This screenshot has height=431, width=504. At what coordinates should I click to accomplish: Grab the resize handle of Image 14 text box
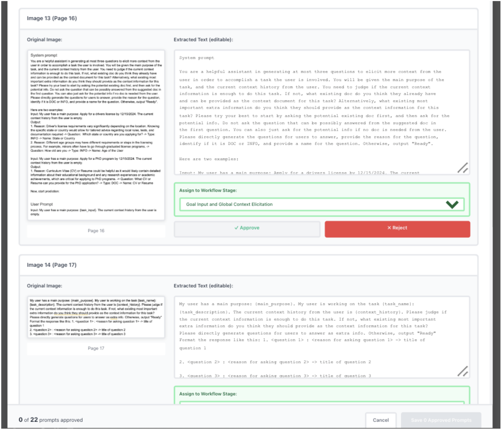point(463,371)
